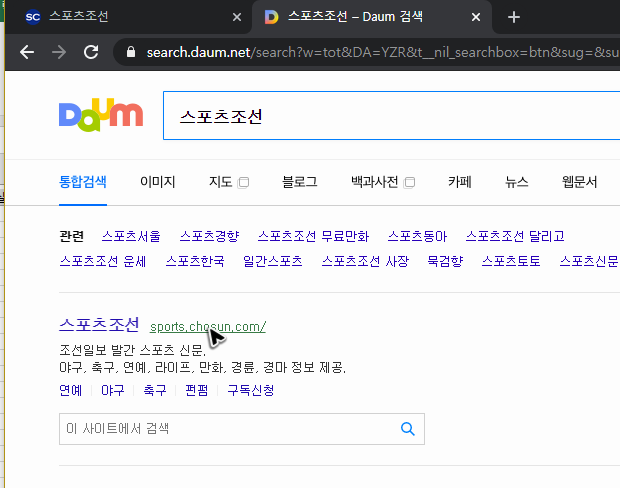Click the Daum search input box
The image size is (620, 488).
pos(391,115)
